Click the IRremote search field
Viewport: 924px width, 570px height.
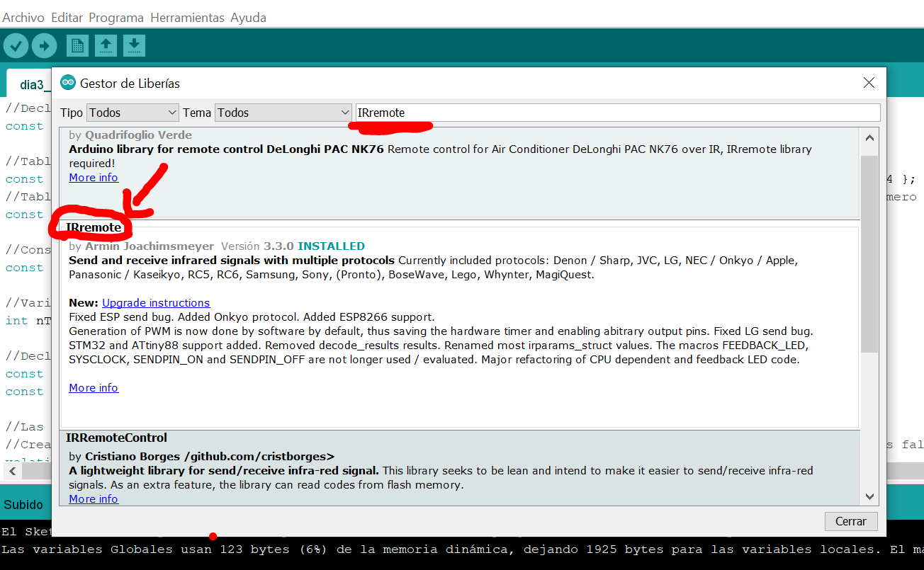point(618,113)
